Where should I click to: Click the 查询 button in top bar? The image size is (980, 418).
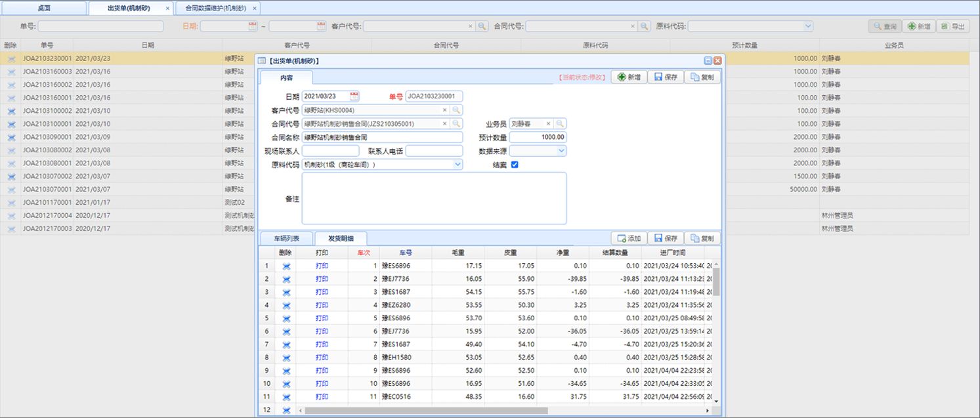point(884,26)
